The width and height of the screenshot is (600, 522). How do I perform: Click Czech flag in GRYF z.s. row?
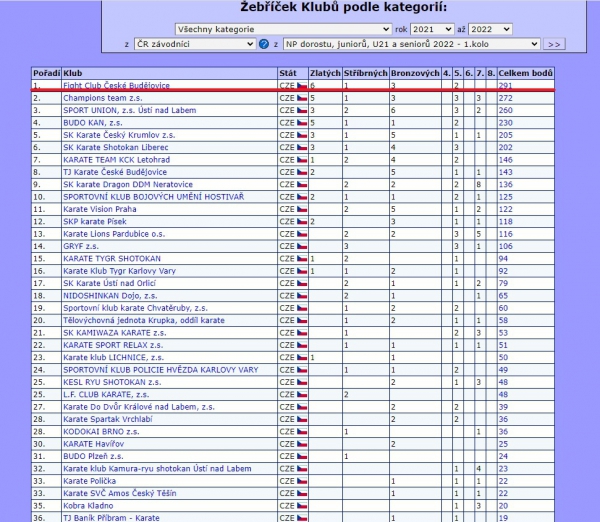(x=302, y=246)
